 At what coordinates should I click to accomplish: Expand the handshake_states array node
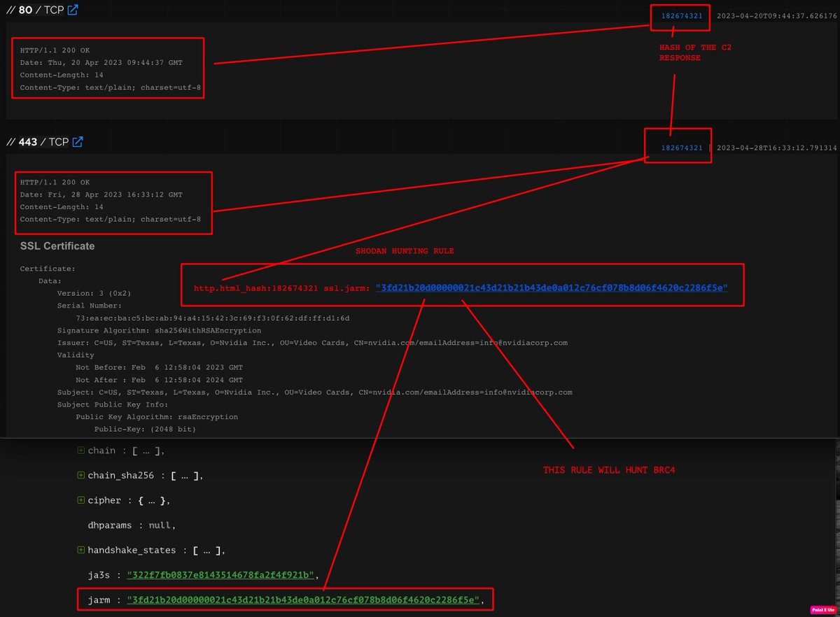[x=81, y=550]
